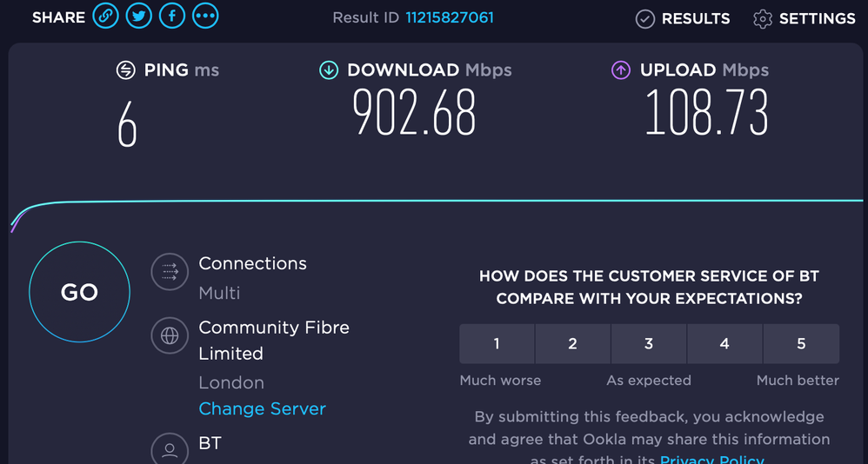Click the Results checkmark icon
868x464 pixels.
click(x=644, y=19)
